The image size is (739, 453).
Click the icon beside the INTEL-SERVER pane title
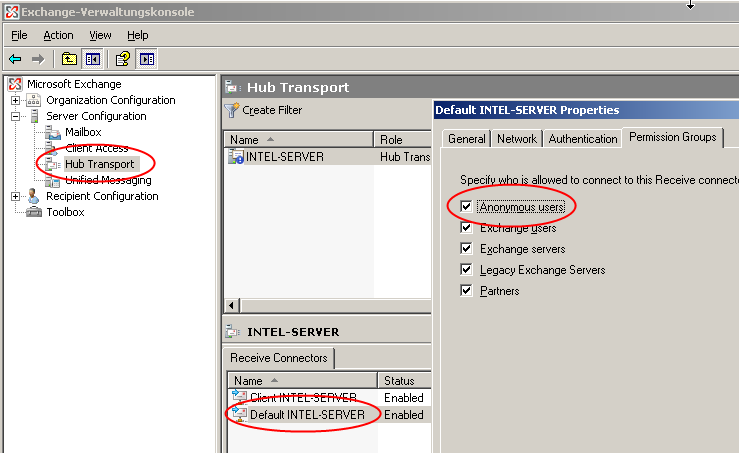pyautogui.click(x=233, y=331)
